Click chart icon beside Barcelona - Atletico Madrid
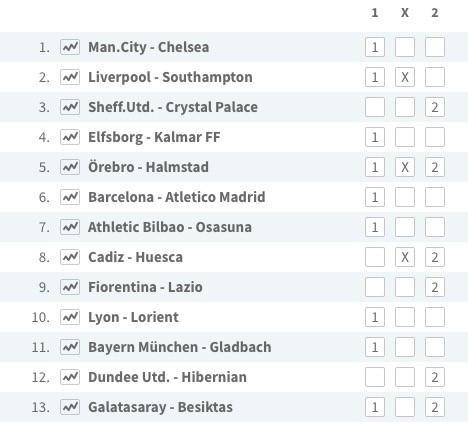 [x=70, y=197]
